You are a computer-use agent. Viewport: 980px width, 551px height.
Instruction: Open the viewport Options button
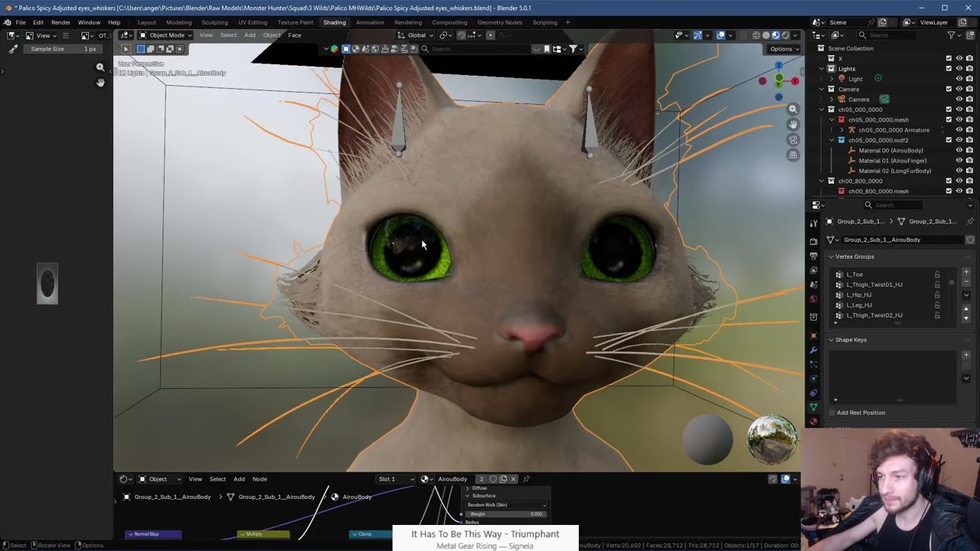click(x=784, y=49)
